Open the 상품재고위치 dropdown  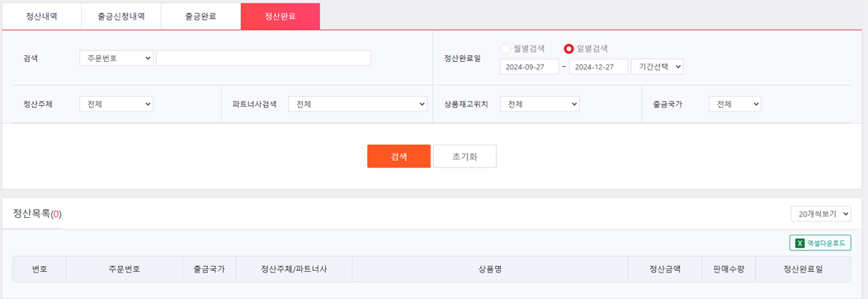click(540, 104)
